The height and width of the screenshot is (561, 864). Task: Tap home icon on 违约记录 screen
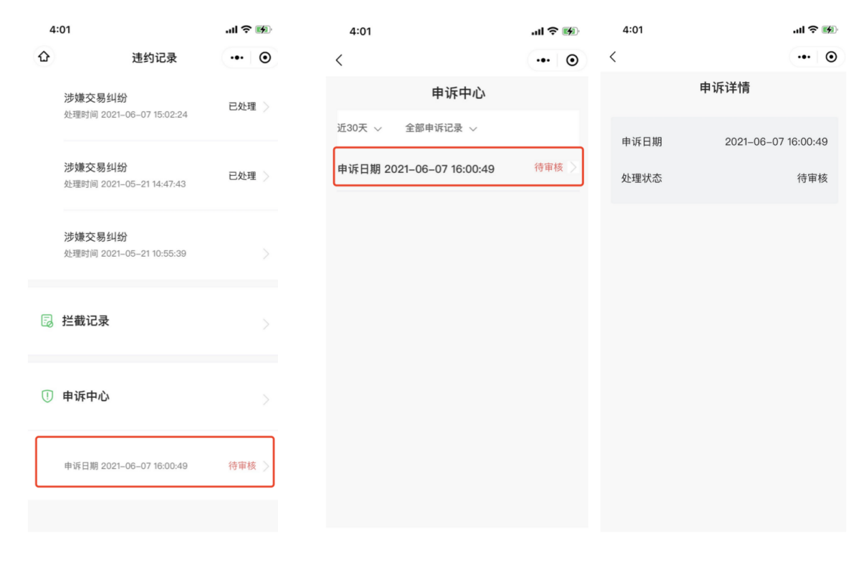pyautogui.click(x=44, y=56)
